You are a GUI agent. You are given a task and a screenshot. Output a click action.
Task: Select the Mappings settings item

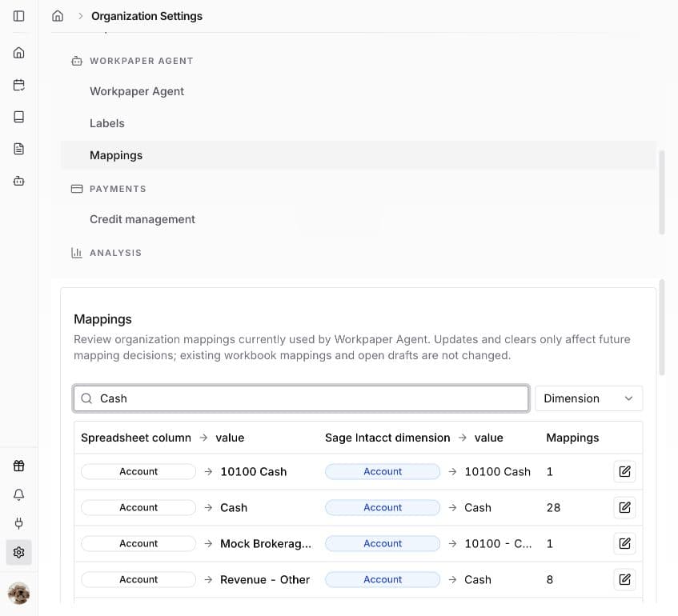click(358, 155)
